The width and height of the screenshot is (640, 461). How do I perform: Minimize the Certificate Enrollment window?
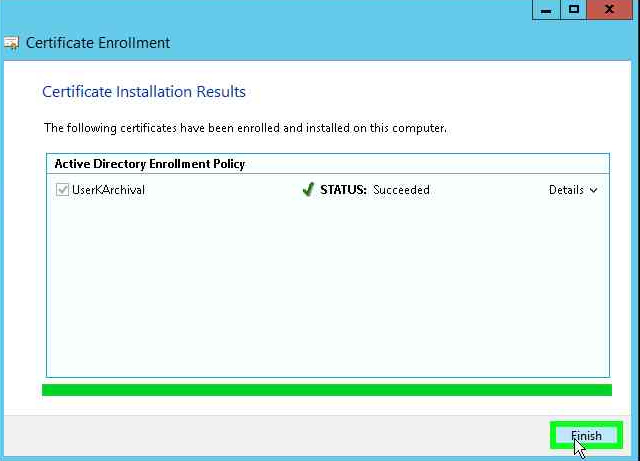pos(546,10)
